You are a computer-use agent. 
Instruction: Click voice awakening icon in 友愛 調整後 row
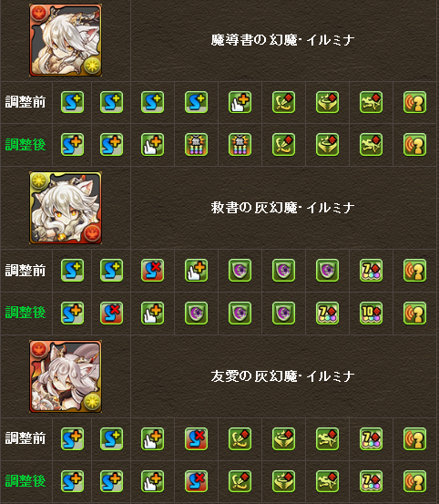pos(414,481)
